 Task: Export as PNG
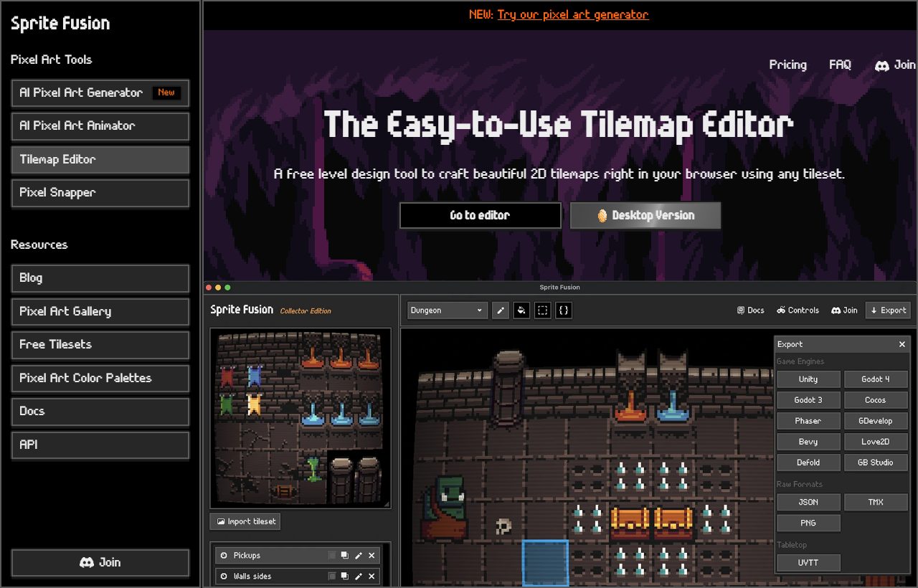point(808,523)
